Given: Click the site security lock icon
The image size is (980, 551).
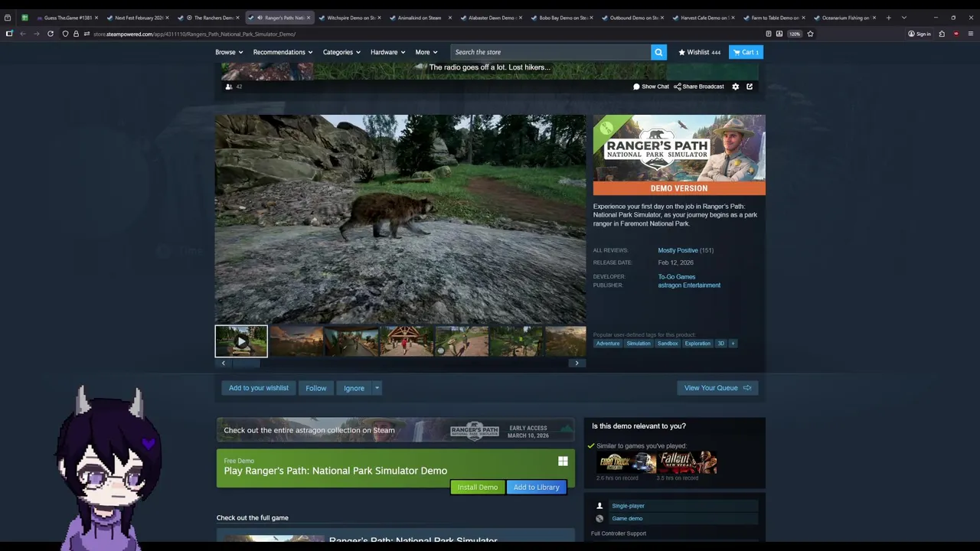Looking at the screenshot, I should [x=76, y=34].
